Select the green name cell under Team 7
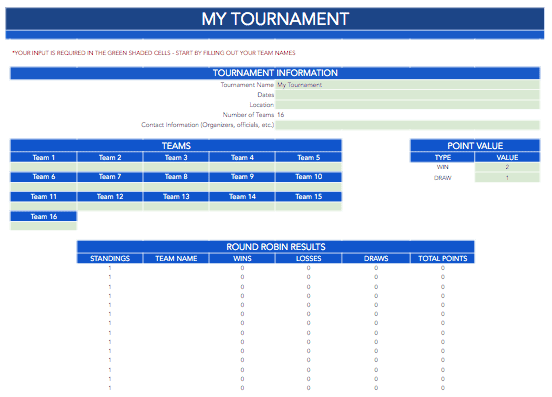552x397 pixels. pos(110,187)
